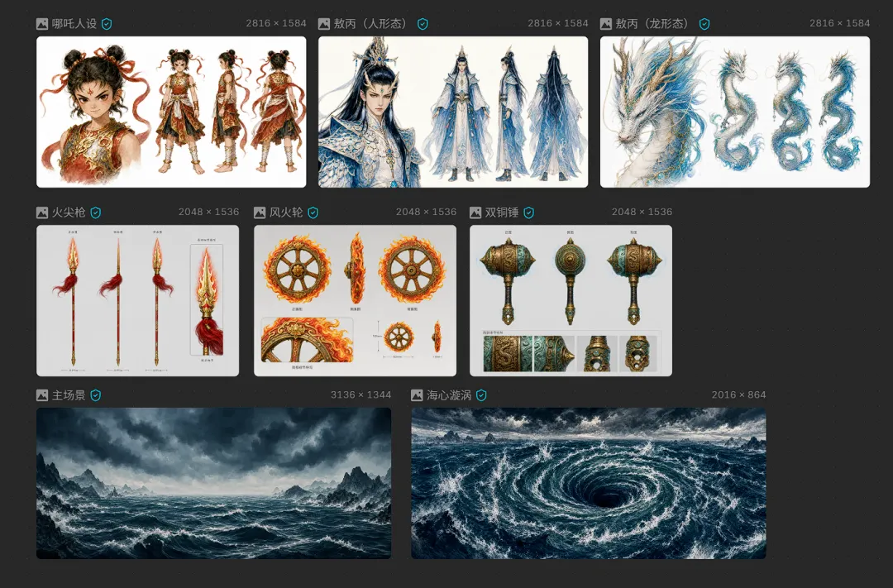Click image icon beside 敖丙（人形态）title

(x=324, y=24)
